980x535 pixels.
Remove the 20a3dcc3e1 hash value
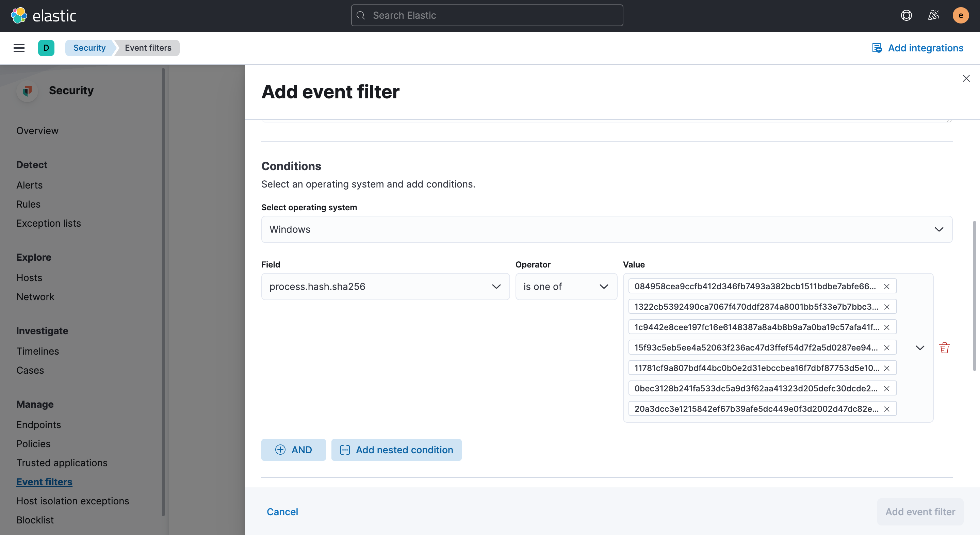[x=887, y=409]
